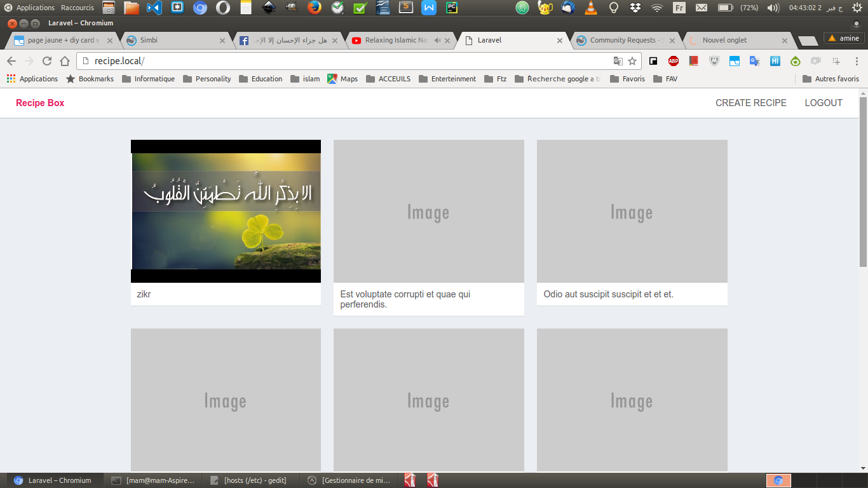
Task: Switch to Community Requests tab
Action: pyautogui.click(x=626, y=40)
